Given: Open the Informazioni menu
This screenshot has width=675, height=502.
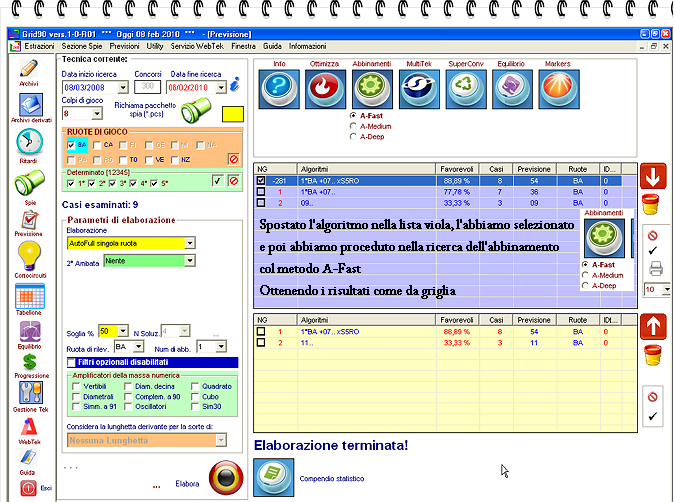Looking at the screenshot, I should (307, 46).
